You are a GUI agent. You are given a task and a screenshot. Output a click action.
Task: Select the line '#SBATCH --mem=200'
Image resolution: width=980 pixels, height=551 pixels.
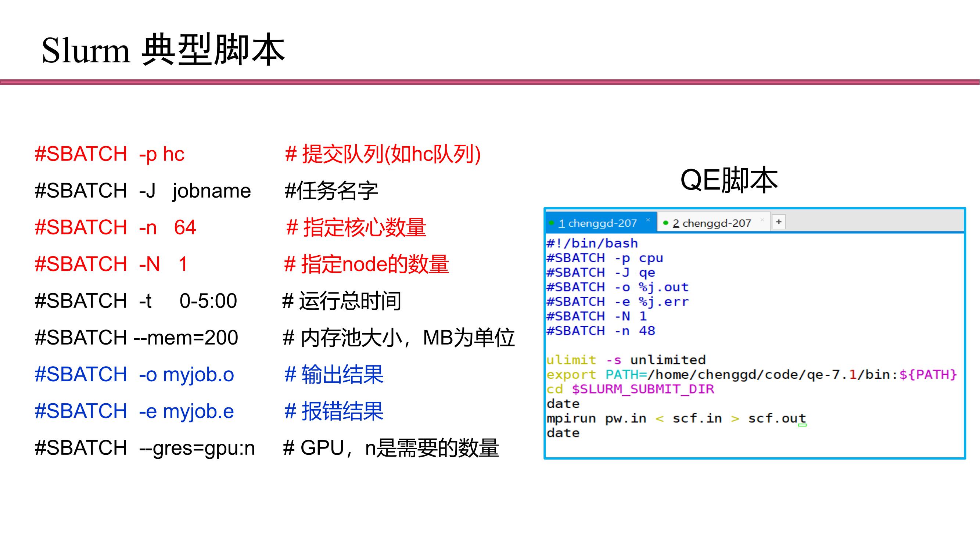136,338
